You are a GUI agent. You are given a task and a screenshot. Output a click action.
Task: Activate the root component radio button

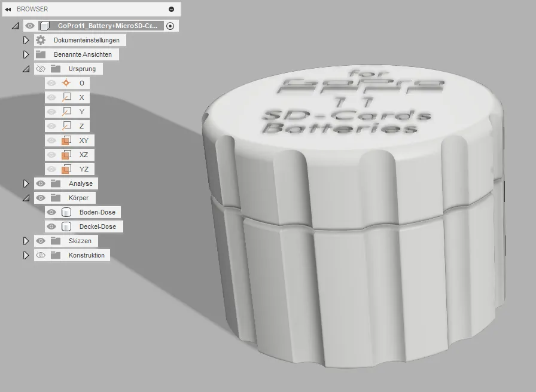[x=170, y=26]
